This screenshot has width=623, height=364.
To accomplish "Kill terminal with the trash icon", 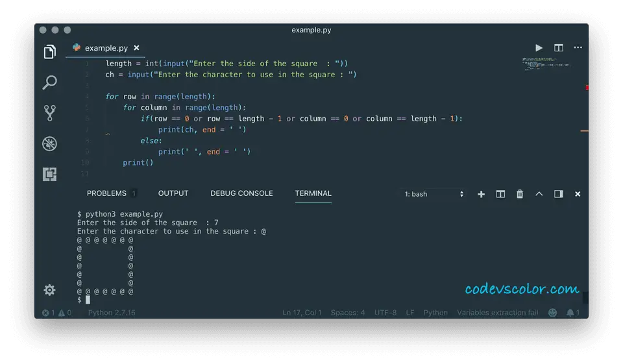I will pyautogui.click(x=520, y=194).
